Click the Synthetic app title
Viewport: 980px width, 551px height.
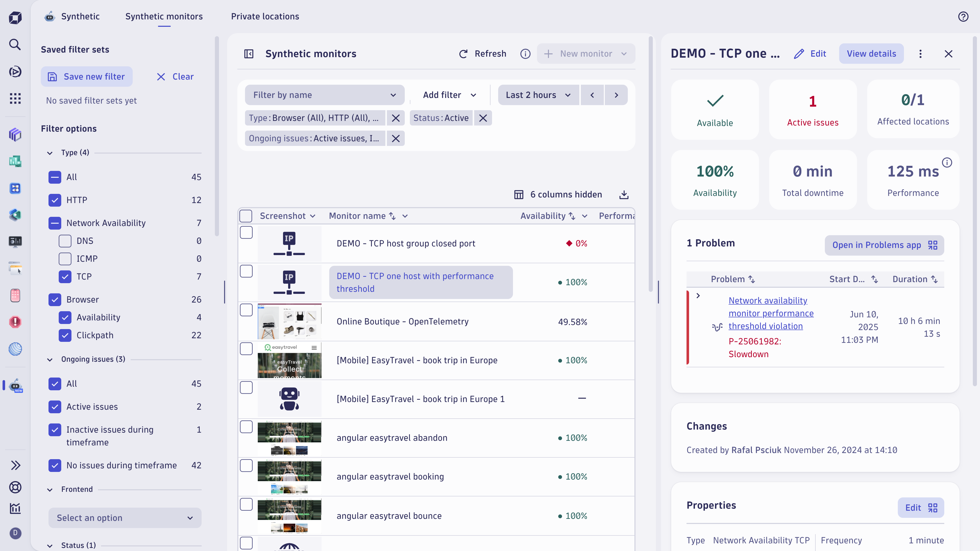pyautogui.click(x=80, y=16)
